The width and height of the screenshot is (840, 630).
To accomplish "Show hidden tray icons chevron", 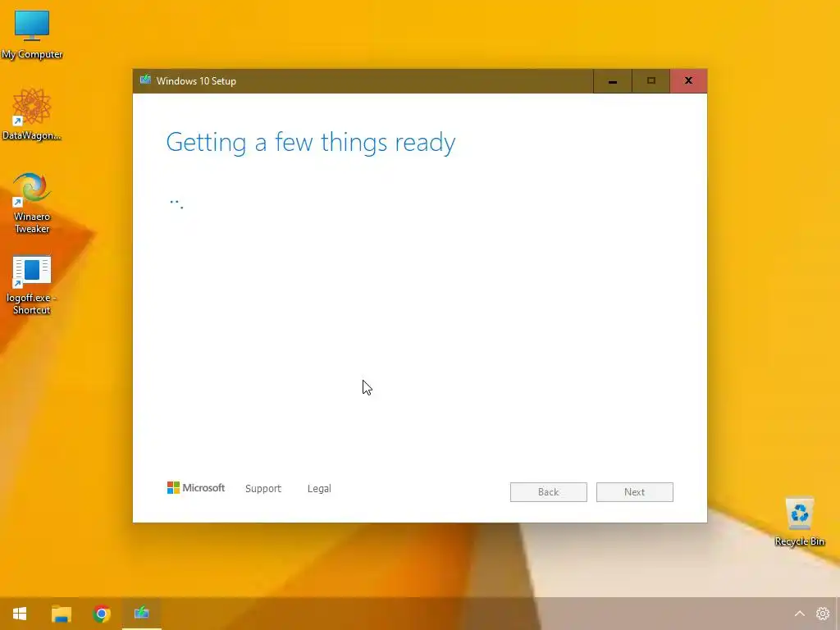I will coord(799,614).
